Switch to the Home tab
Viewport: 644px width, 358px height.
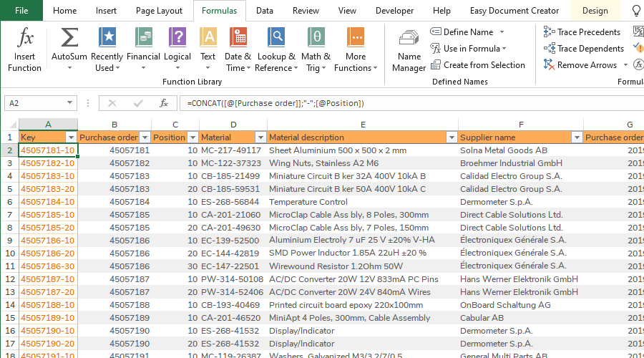64,11
